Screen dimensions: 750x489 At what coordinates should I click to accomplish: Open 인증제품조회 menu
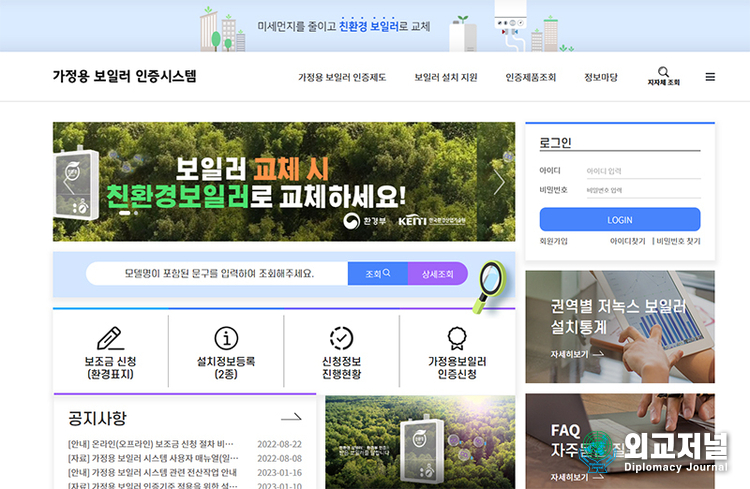pos(530,78)
